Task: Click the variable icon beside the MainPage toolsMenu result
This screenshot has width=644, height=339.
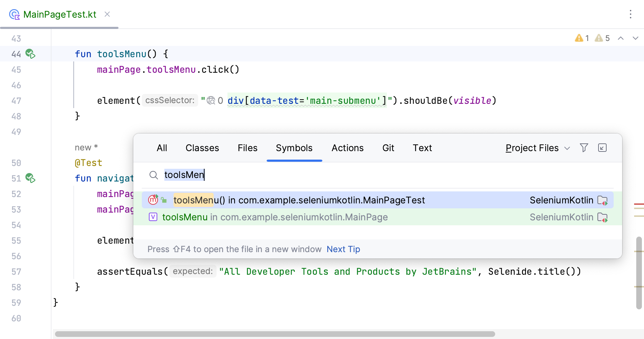Action: click(x=152, y=217)
